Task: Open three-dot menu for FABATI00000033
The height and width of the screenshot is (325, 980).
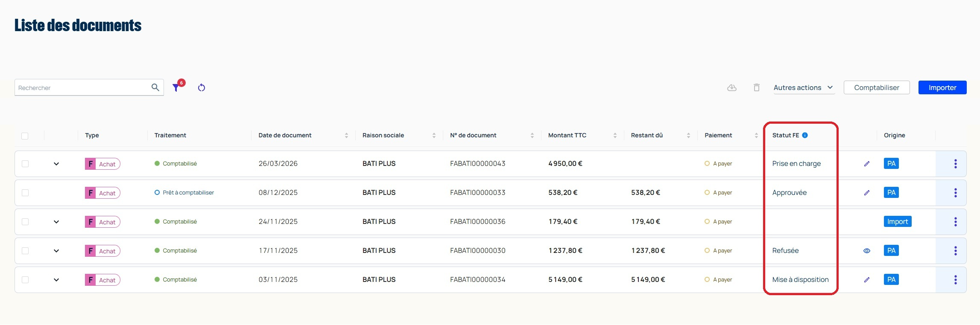Action: tap(956, 193)
